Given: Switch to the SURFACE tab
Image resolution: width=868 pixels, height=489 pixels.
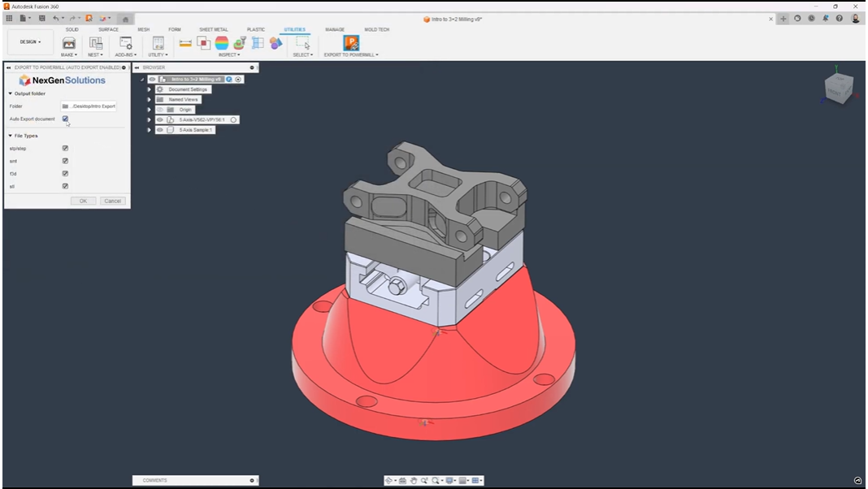Looking at the screenshot, I should 109,29.
